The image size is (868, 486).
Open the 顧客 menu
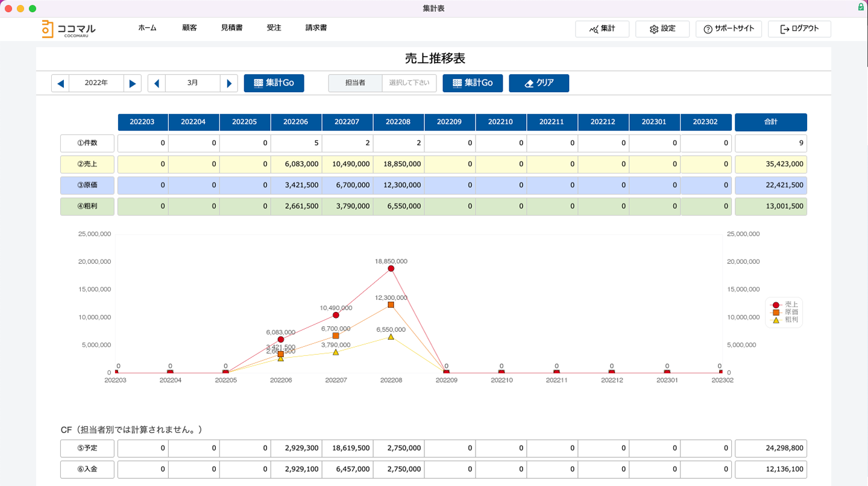pyautogui.click(x=189, y=28)
